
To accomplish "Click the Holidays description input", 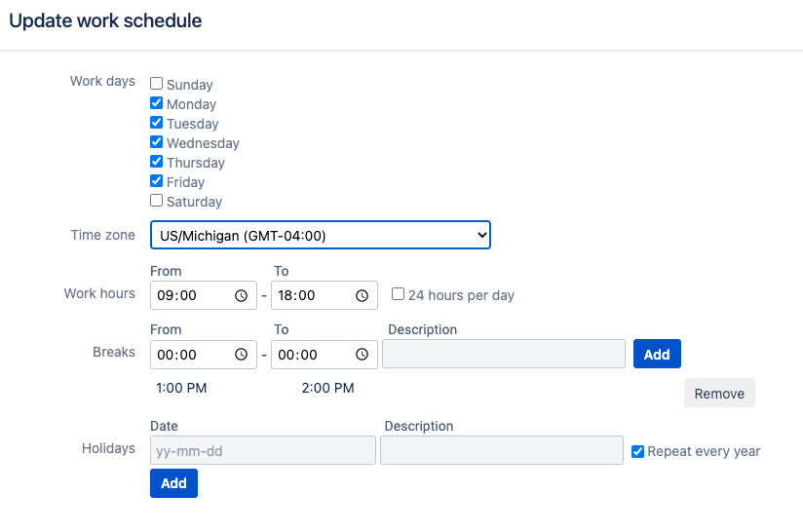I will tap(501, 450).
